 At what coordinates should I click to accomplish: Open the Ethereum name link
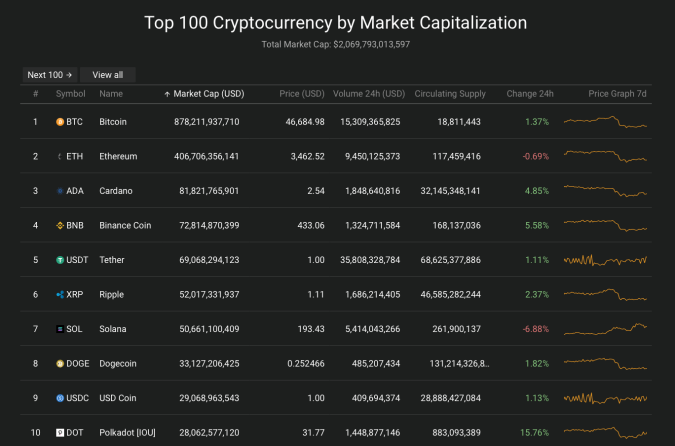point(118,156)
